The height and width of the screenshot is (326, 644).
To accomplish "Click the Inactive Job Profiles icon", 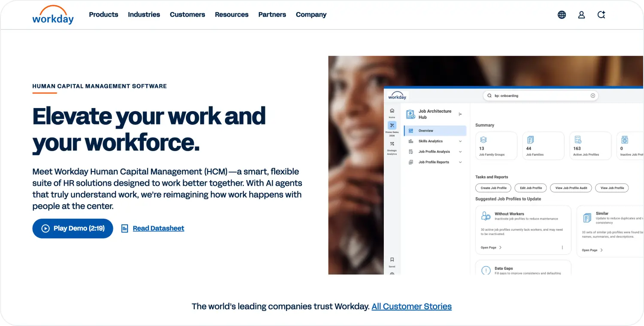I will point(625,140).
